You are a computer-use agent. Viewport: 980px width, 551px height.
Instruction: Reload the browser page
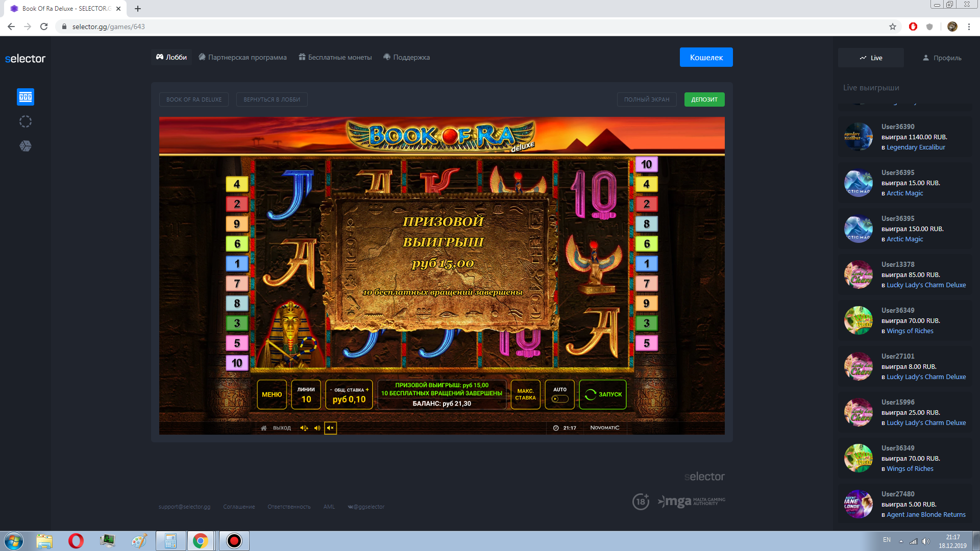coord(44,27)
